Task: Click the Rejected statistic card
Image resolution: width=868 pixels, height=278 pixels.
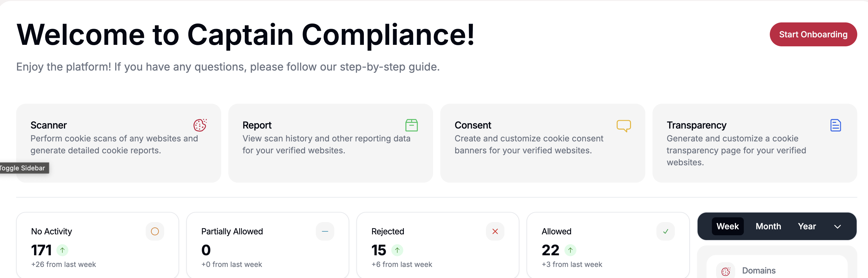Action: pyautogui.click(x=438, y=245)
